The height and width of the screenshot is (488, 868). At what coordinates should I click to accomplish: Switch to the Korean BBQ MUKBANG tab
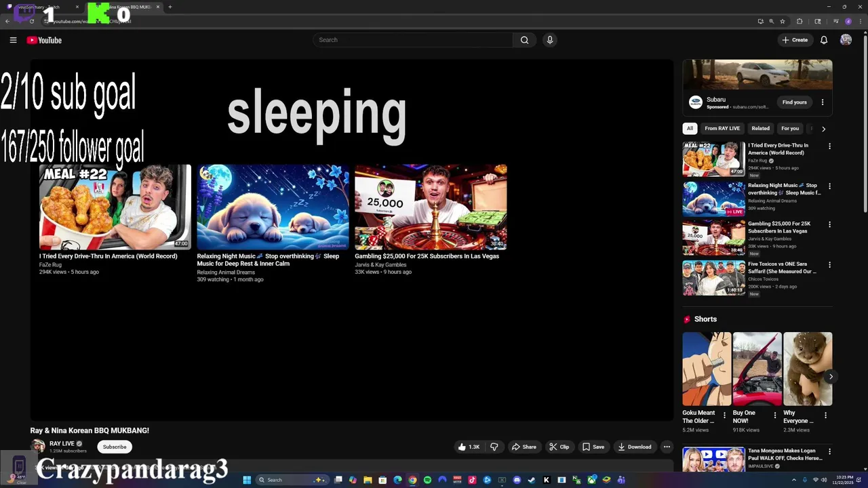[125, 7]
